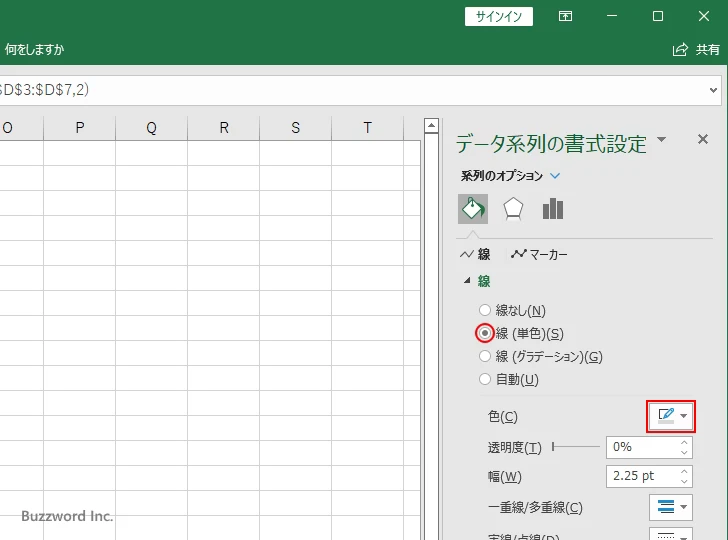Maximize the Excel window

(658, 16)
